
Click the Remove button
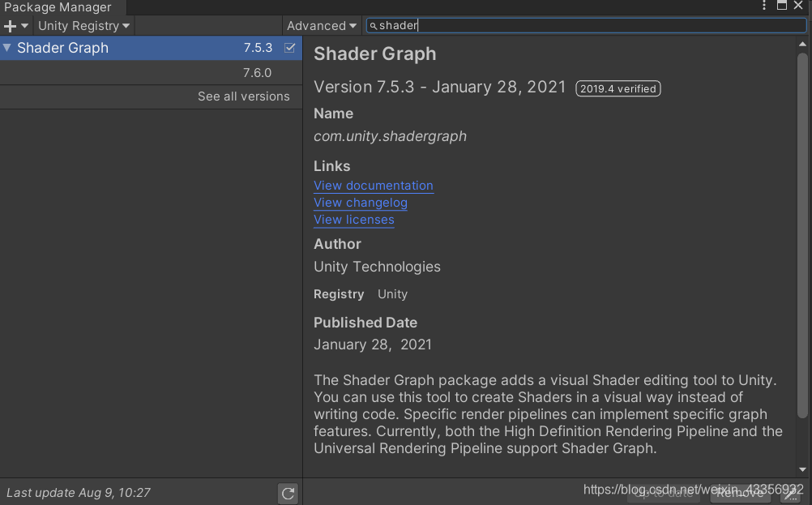coord(740,493)
